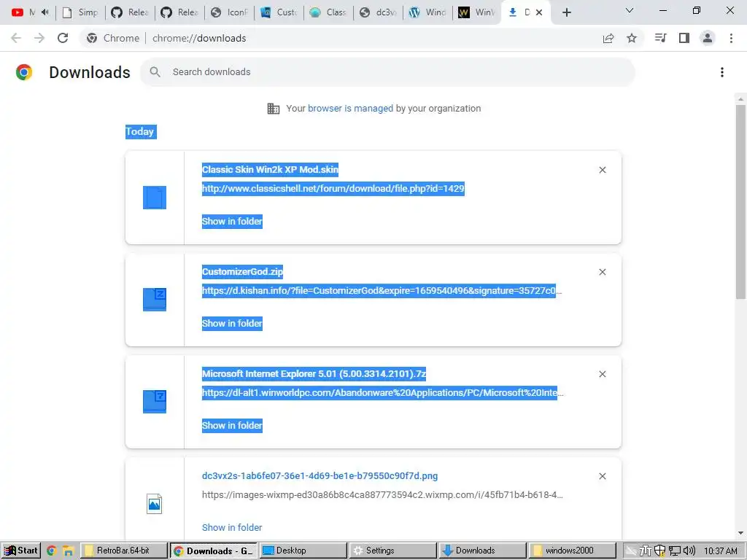Click the image icon of the dc3vx2s png download

155,504
